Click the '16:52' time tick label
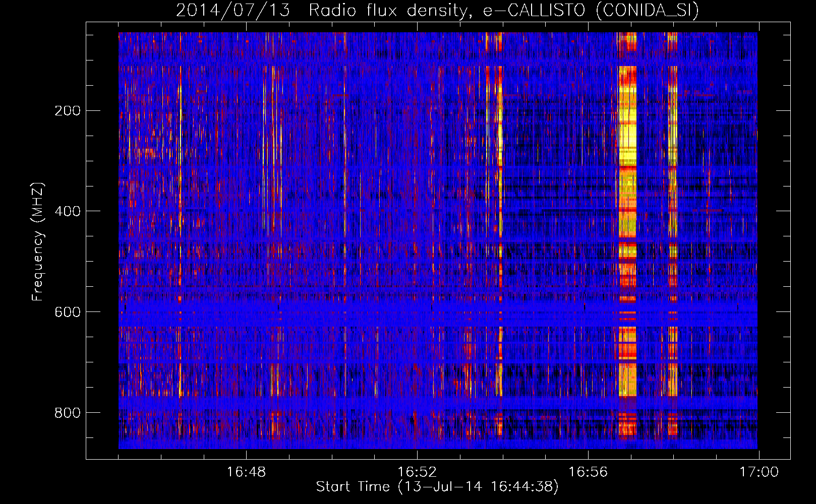 tap(417, 472)
